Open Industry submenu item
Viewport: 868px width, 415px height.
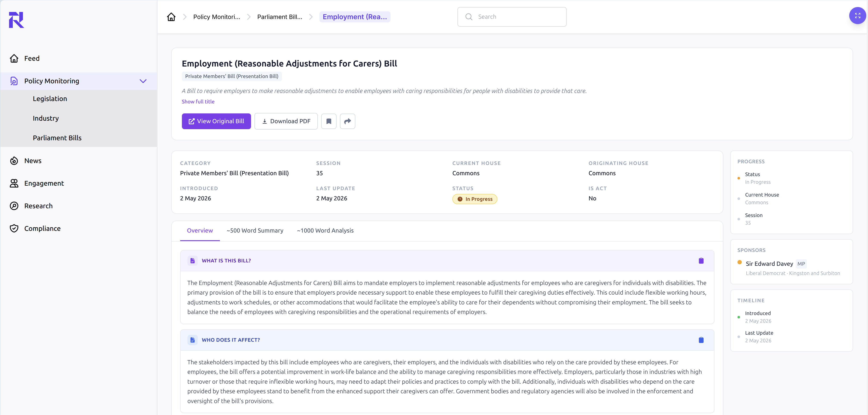46,118
